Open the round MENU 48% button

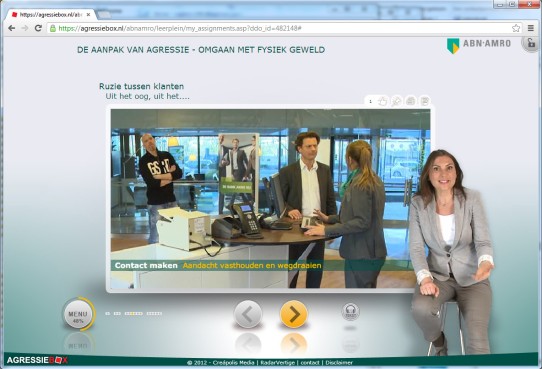78,314
